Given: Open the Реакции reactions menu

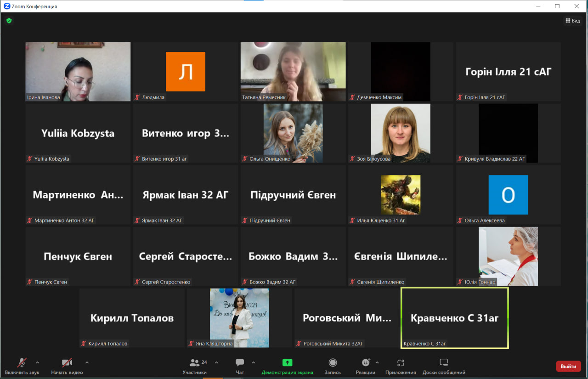Looking at the screenshot, I should click(x=365, y=366).
